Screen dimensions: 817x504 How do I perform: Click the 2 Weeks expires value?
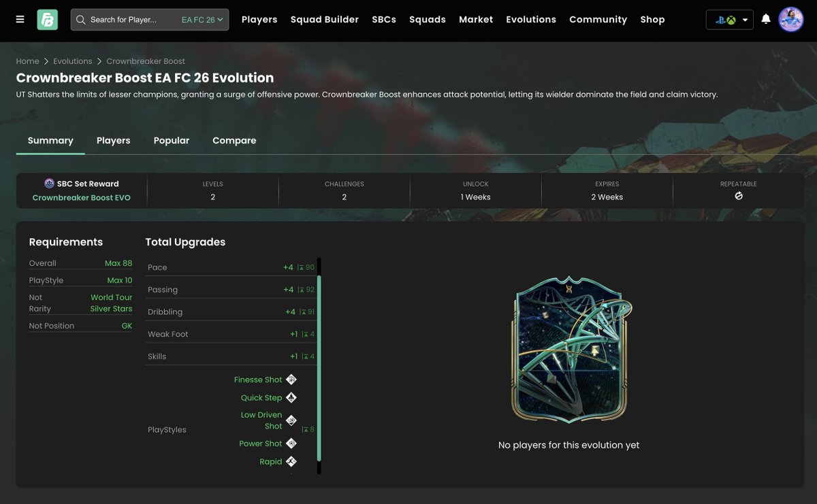point(607,197)
